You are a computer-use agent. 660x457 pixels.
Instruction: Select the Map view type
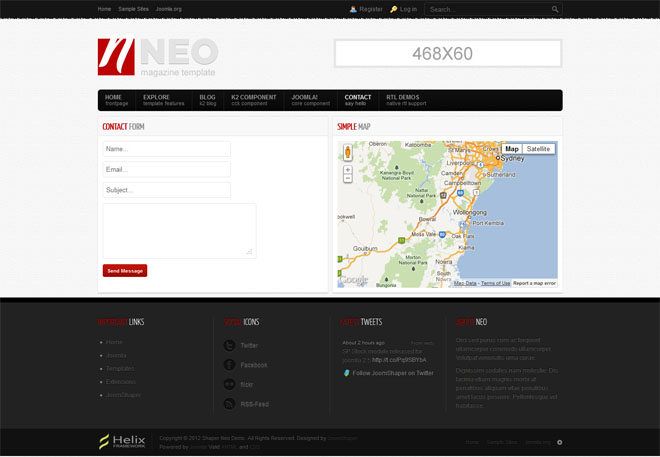(x=511, y=149)
